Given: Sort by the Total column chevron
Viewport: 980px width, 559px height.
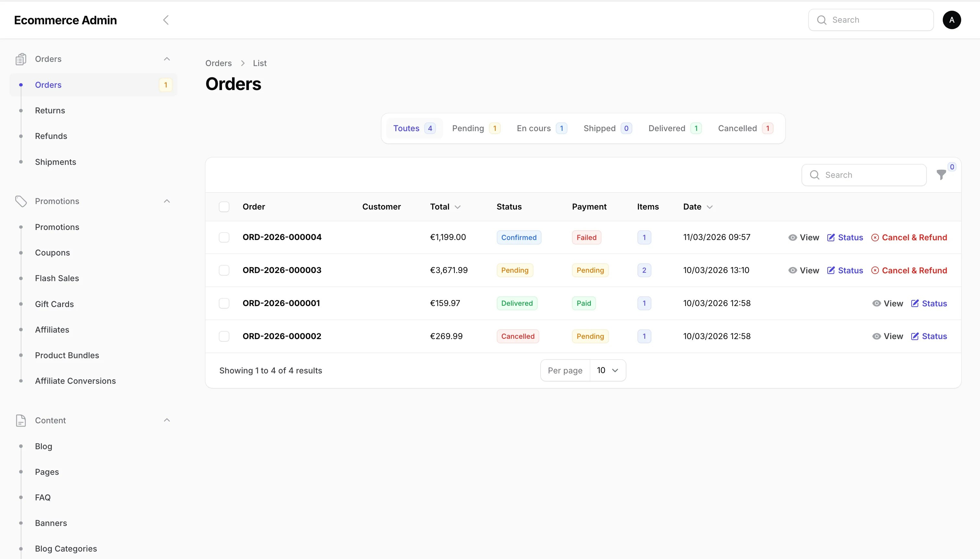Looking at the screenshot, I should (x=458, y=207).
